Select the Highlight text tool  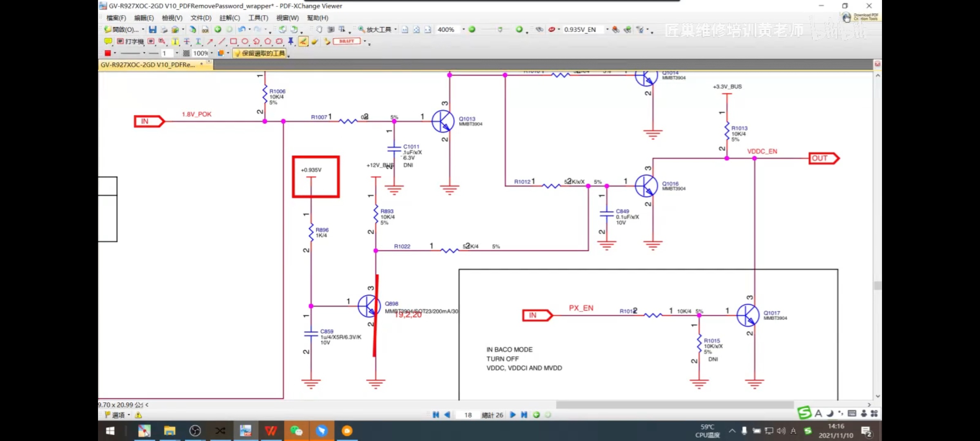pos(175,41)
